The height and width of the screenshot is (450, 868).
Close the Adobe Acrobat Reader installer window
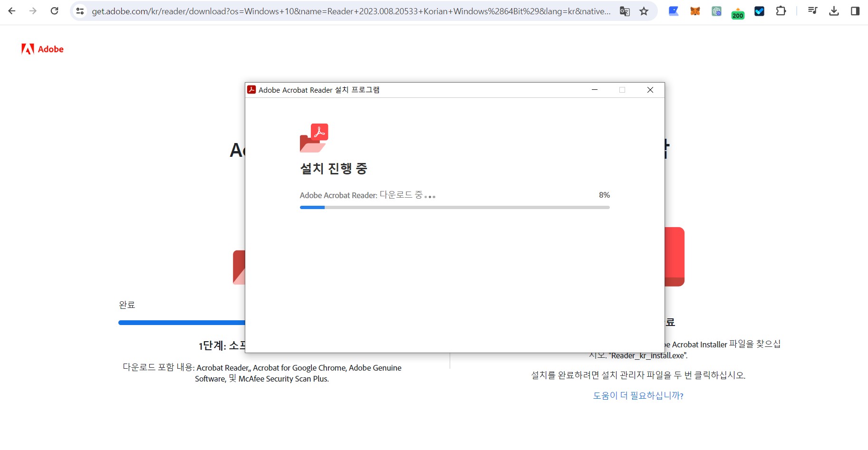coord(650,90)
